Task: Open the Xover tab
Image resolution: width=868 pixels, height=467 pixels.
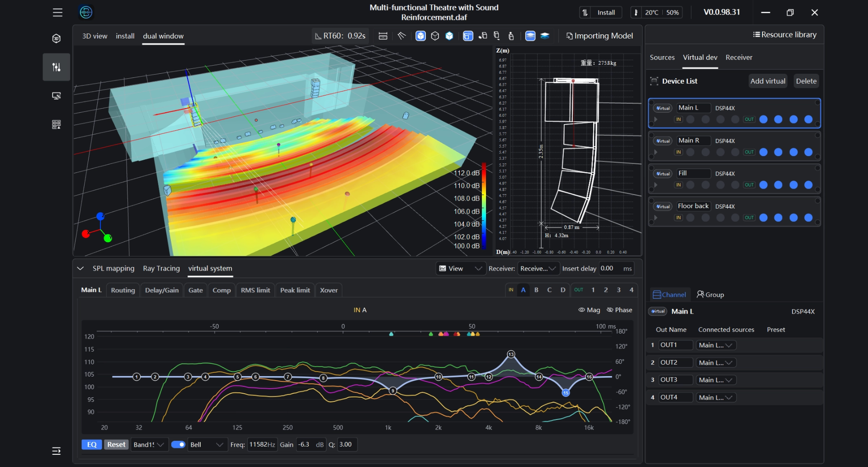Action: [x=329, y=290]
